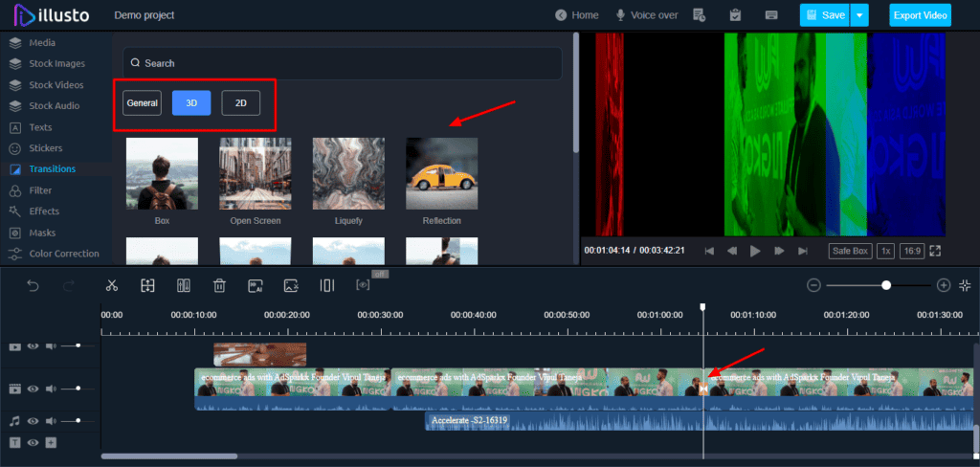Click the fit timeline collapse icon
The width and height of the screenshot is (980, 467).
[965, 285]
